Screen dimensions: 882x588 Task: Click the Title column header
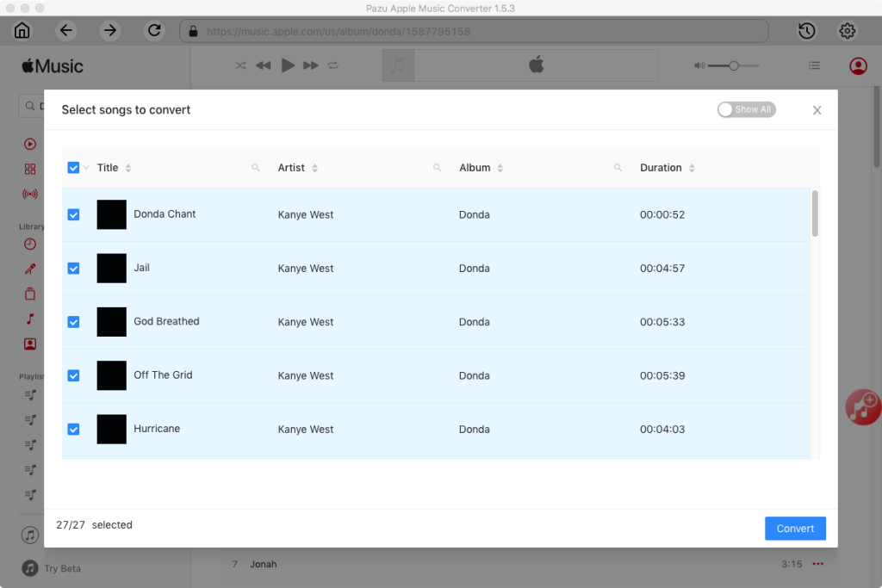[x=108, y=168]
